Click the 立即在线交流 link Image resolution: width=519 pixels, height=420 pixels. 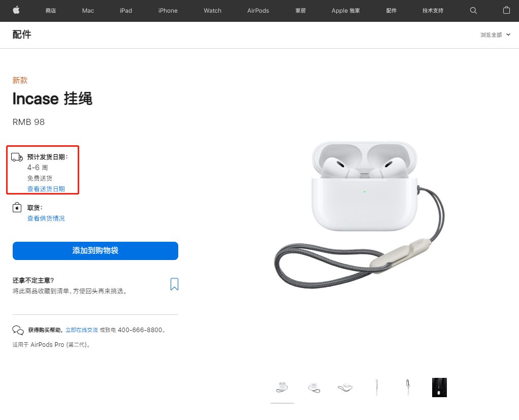tap(82, 330)
